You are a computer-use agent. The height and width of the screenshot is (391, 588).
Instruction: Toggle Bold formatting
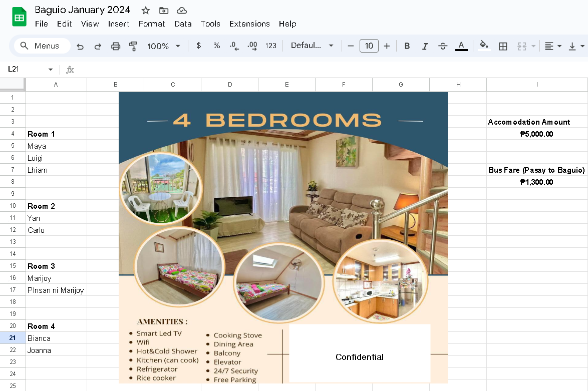[407, 46]
